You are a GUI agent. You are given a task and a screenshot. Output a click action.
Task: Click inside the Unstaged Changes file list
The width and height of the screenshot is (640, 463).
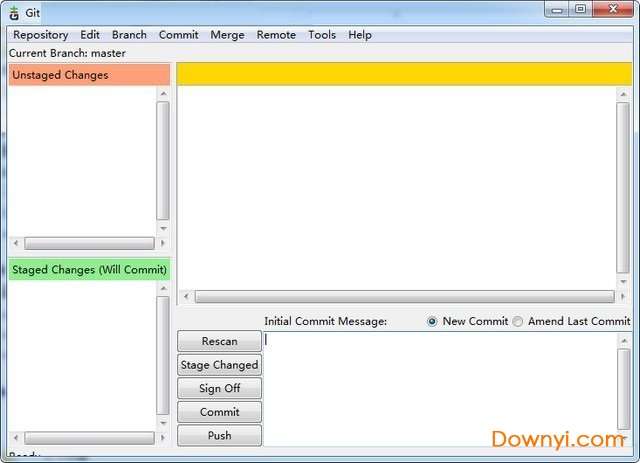click(x=82, y=161)
